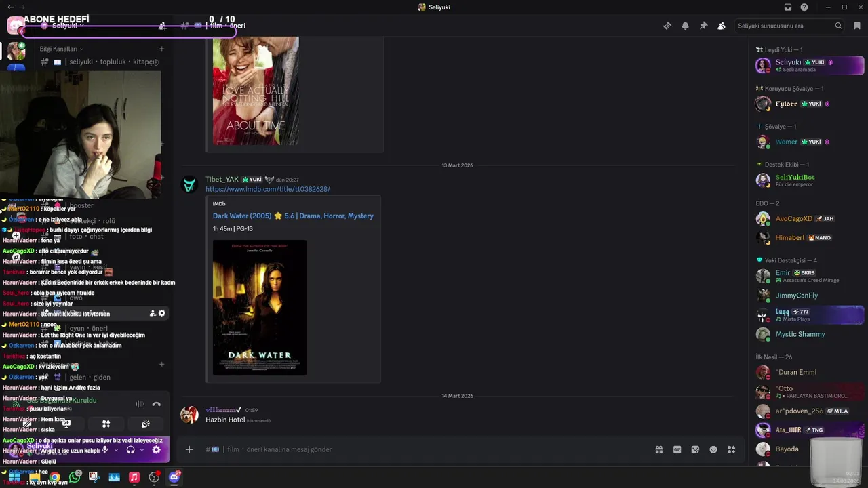This screenshot has width=868, height=488.
Task: Open Seliyuki member entry
Action: click(x=809, y=65)
